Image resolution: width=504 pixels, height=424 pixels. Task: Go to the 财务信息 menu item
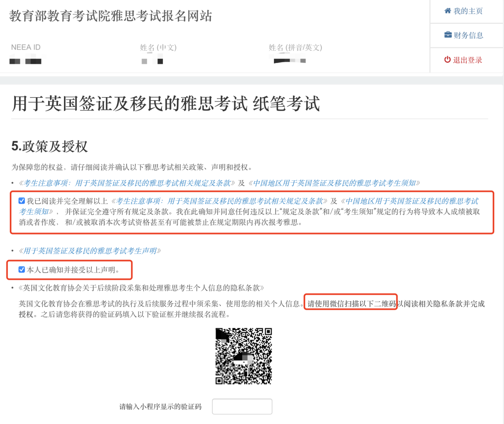coord(468,35)
